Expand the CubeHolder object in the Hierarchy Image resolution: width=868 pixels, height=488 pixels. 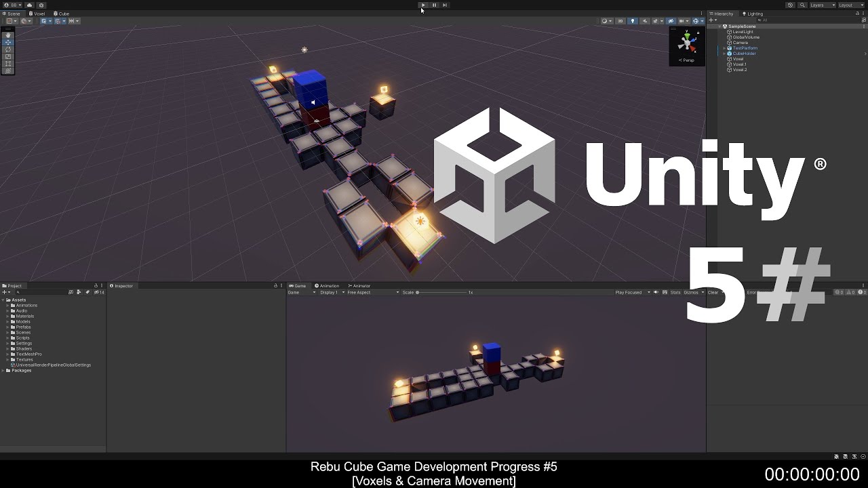click(x=724, y=54)
